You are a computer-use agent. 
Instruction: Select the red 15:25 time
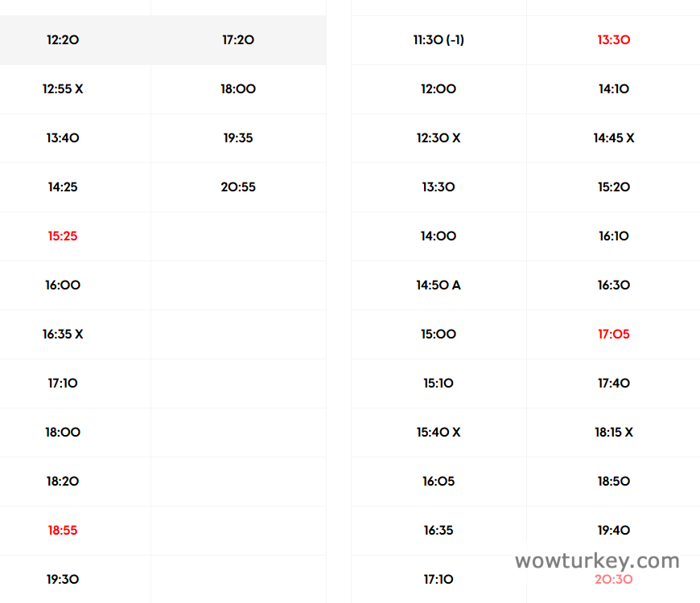pos(63,236)
